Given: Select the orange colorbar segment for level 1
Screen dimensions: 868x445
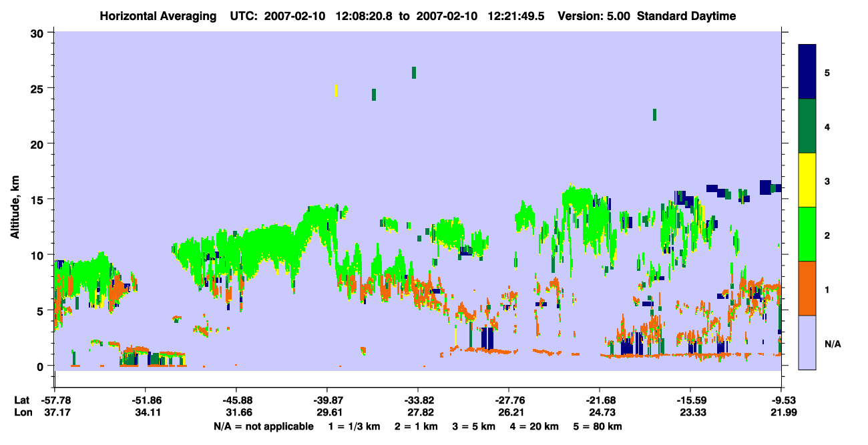Looking at the screenshot, I should 807,288.
